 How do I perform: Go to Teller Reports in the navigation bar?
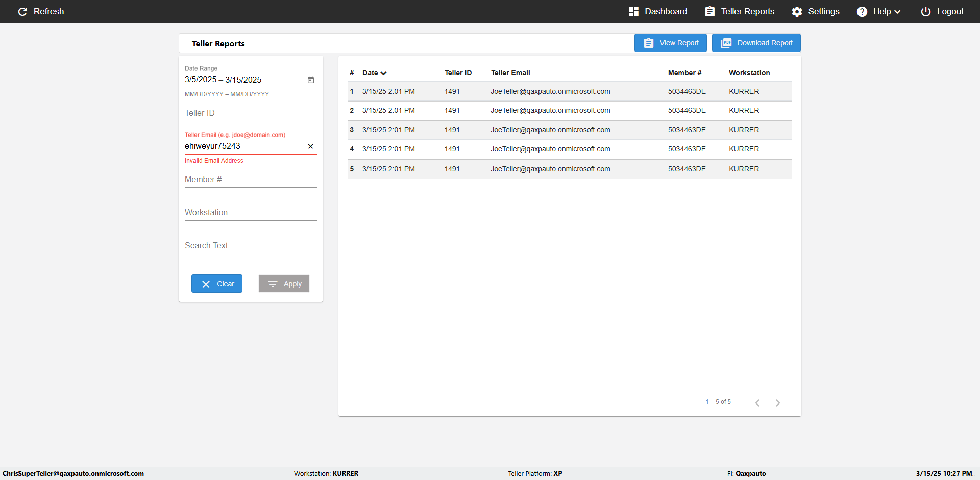pos(740,11)
